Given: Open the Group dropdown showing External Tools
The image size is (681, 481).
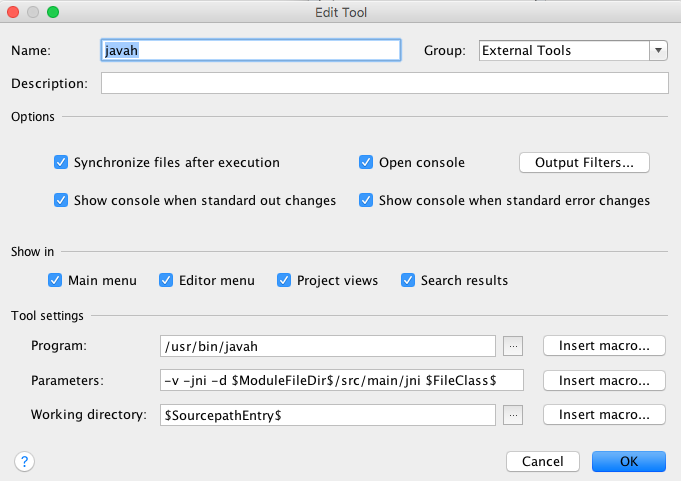Looking at the screenshot, I should (x=572, y=50).
